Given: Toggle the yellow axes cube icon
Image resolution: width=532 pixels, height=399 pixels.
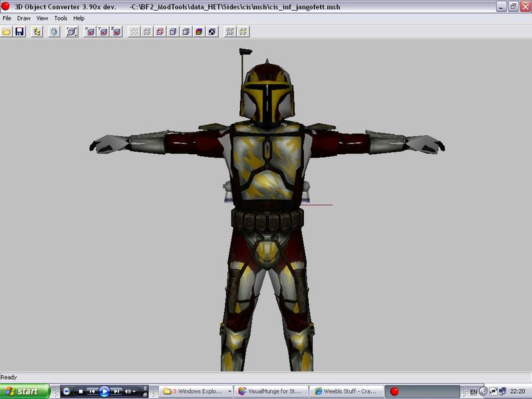Looking at the screenshot, I should 243,32.
